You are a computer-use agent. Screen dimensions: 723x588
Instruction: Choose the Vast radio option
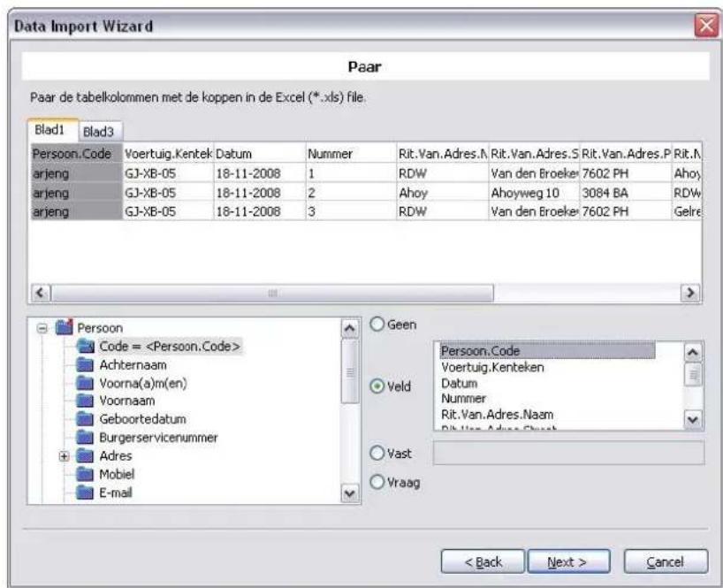[x=377, y=453]
